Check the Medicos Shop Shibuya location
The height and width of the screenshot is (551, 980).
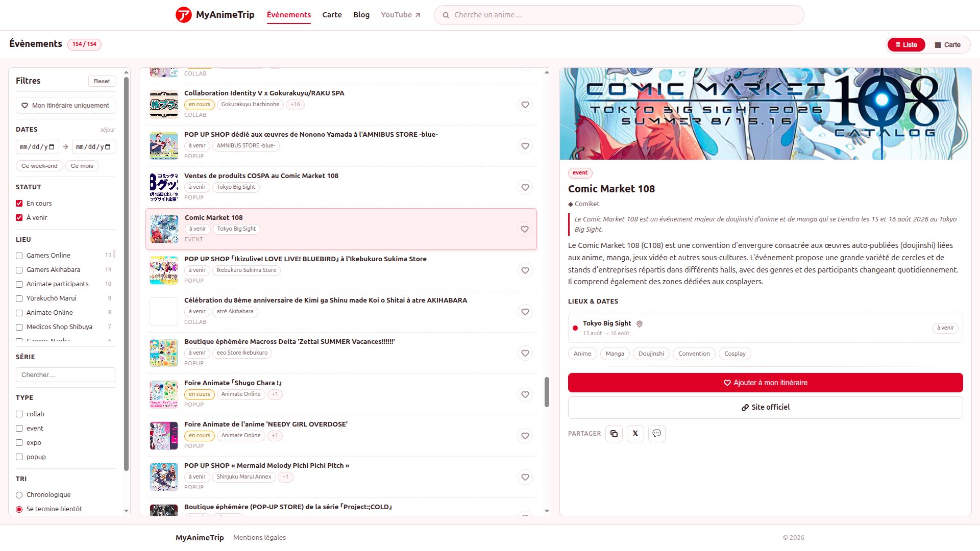coord(19,327)
